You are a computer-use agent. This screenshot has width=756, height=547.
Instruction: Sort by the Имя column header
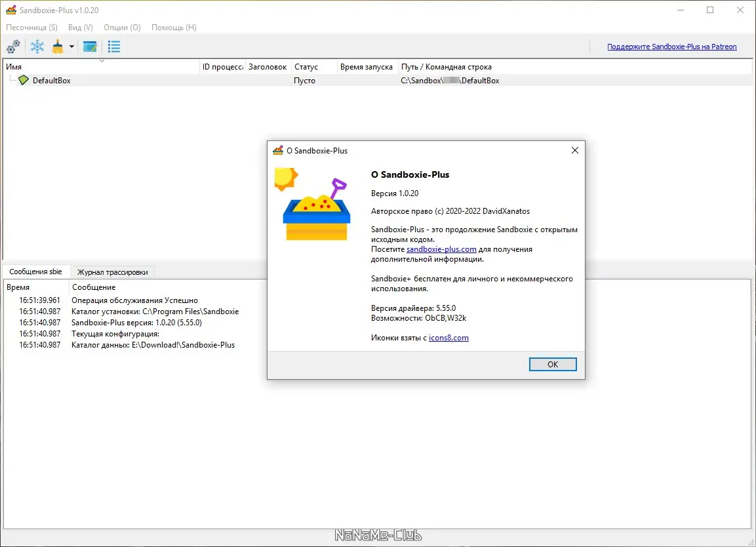pyautogui.click(x=101, y=66)
